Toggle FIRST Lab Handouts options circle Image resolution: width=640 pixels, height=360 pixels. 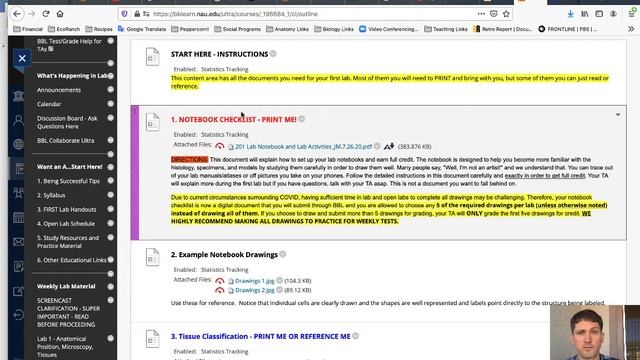pyautogui.click(x=111, y=209)
